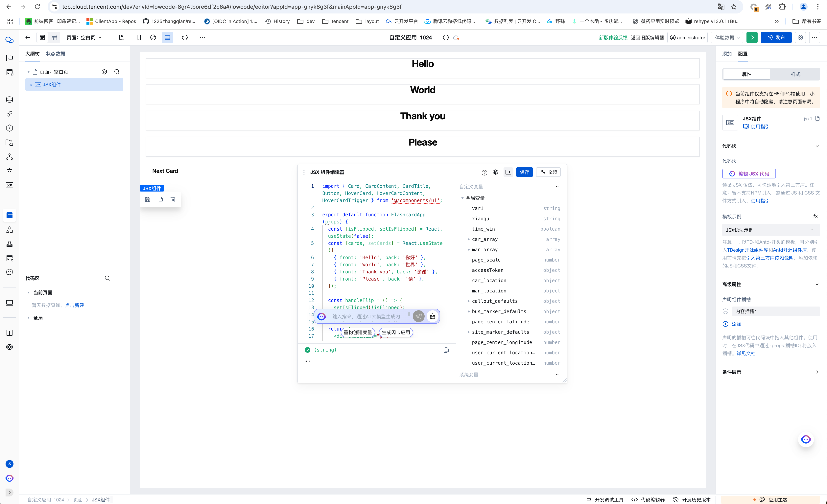Click the debug bug icon in JSX editor
Screen dimensions: 827x504
click(x=496, y=172)
